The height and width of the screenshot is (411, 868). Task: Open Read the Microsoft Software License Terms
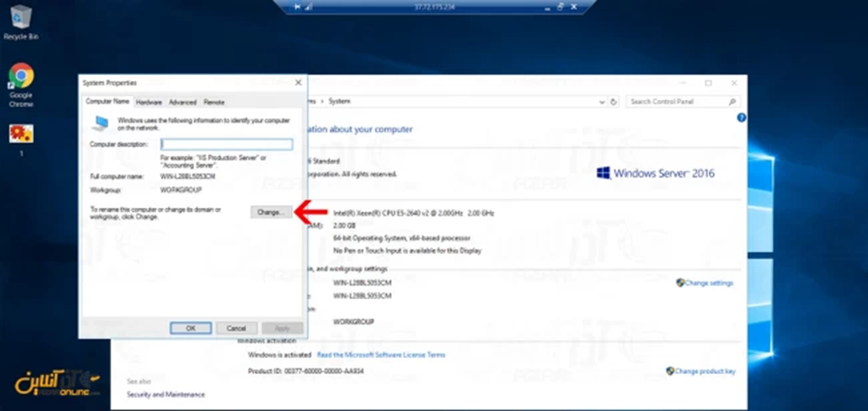point(380,355)
